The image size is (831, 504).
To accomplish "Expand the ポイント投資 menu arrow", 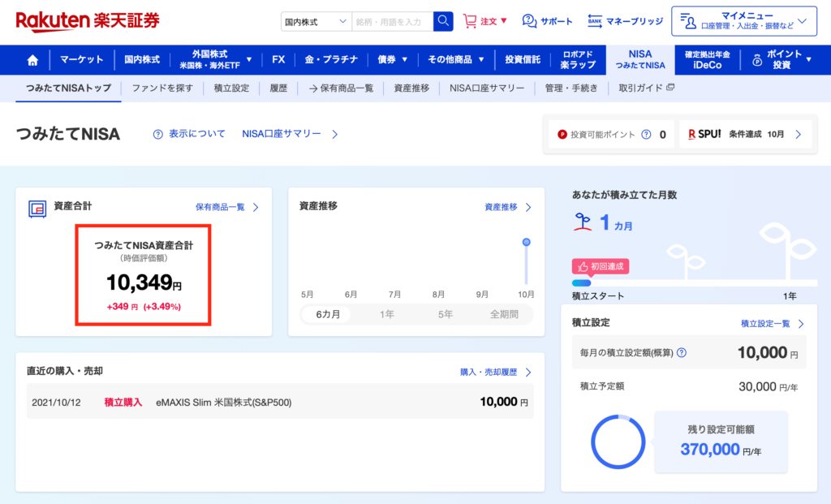I will (x=809, y=60).
